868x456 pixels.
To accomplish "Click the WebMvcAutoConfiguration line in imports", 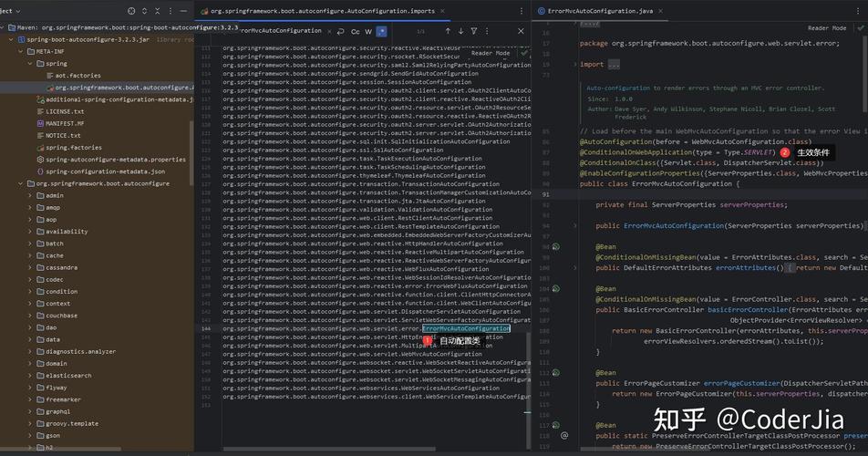I will (352, 354).
